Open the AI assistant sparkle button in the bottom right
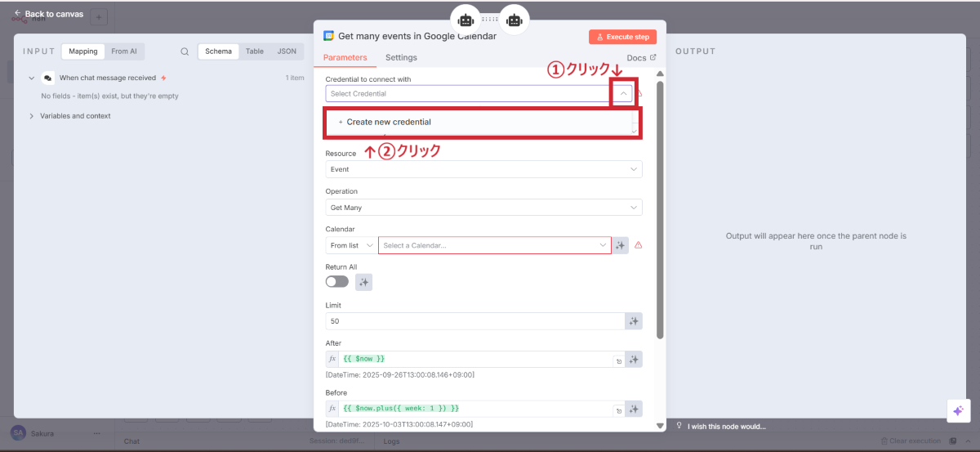This screenshot has height=452, width=980. click(x=958, y=411)
